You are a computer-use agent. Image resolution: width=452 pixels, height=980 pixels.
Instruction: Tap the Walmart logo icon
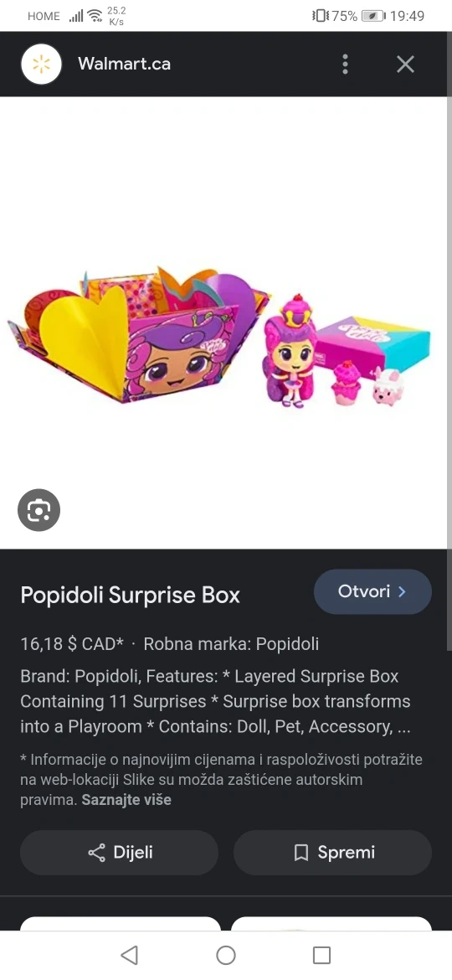(41, 64)
